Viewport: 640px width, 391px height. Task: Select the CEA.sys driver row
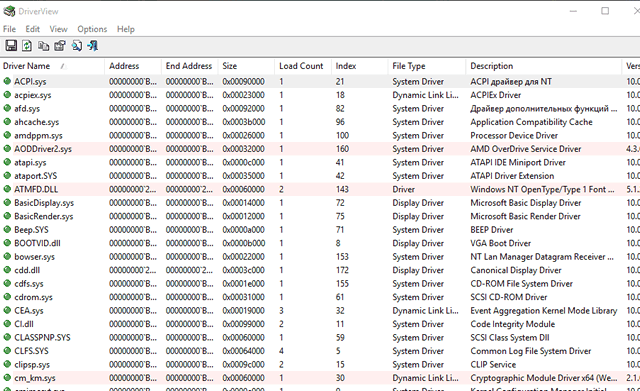tap(320, 311)
